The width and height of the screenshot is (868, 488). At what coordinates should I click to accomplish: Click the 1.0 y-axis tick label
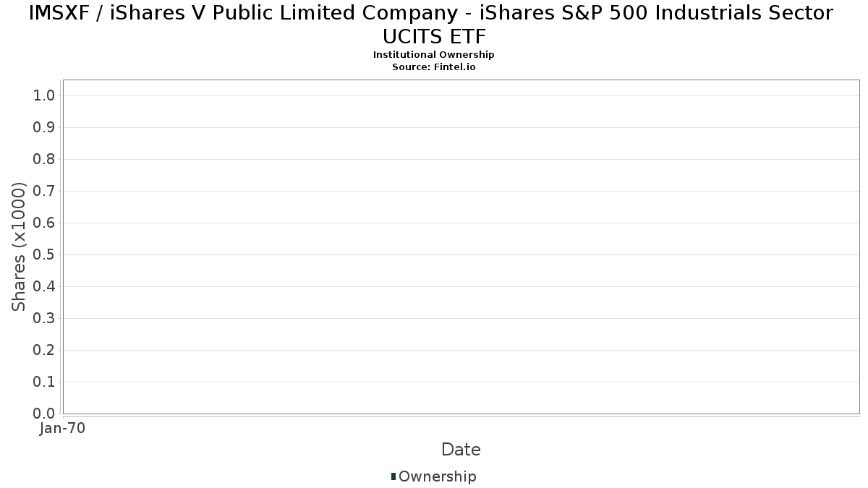tap(44, 96)
